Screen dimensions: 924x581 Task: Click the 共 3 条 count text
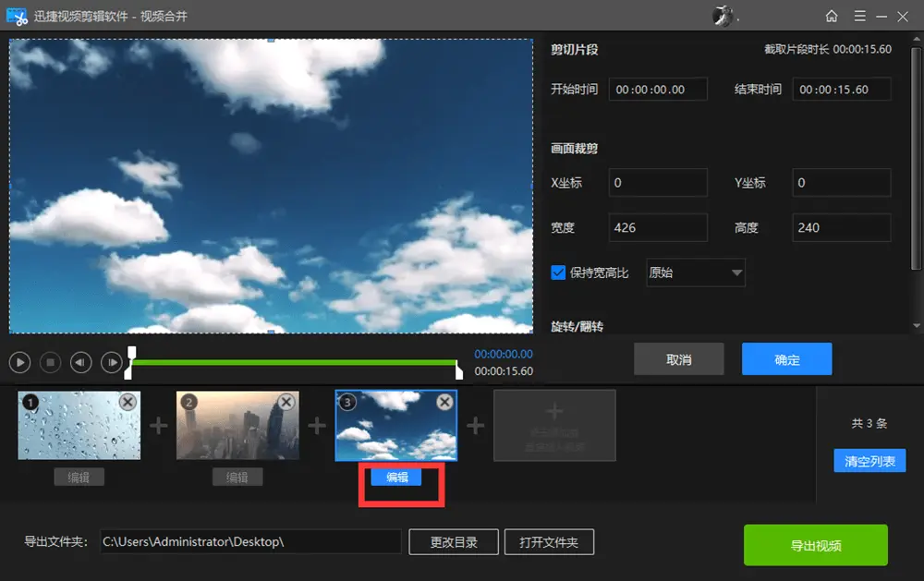869,423
